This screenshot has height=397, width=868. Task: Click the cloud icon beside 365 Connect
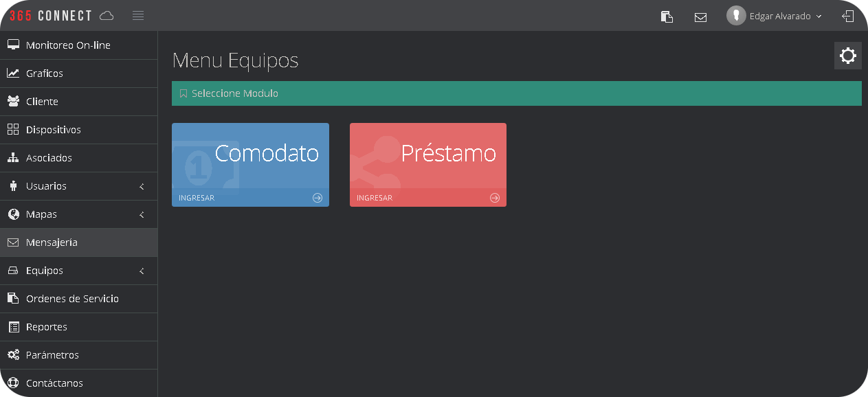click(106, 15)
